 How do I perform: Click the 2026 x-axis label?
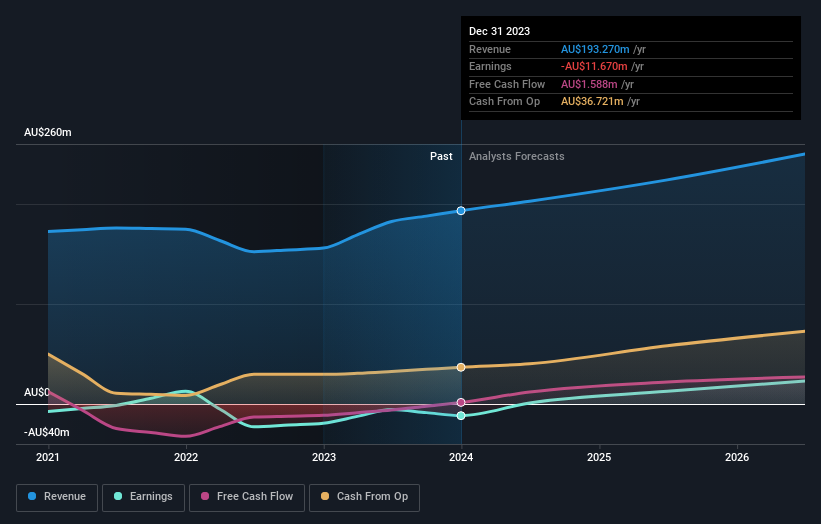[737, 457]
